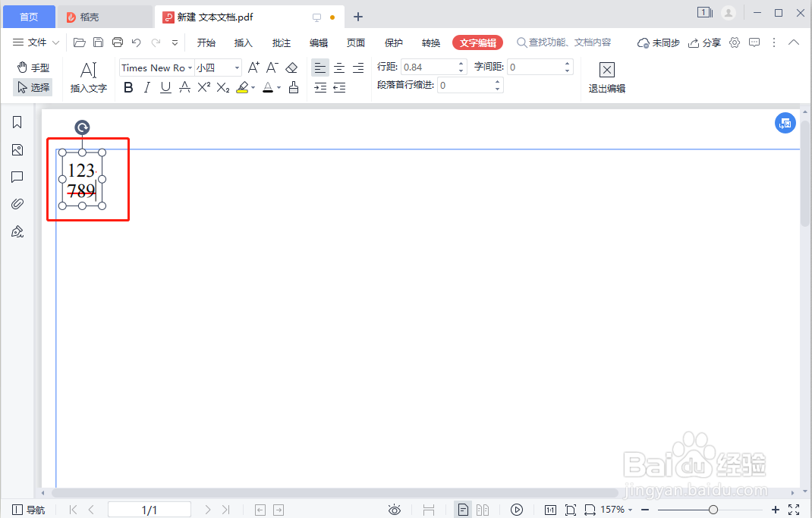812x518 pixels.
Task: Switch to the 手型 hand tool
Action: pyautogui.click(x=33, y=67)
